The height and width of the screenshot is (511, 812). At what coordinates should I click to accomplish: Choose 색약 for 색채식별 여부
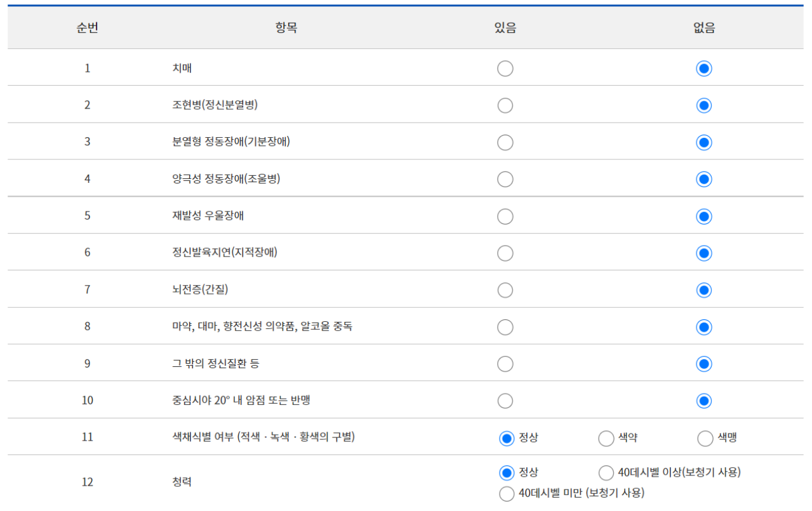(x=606, y=437)
